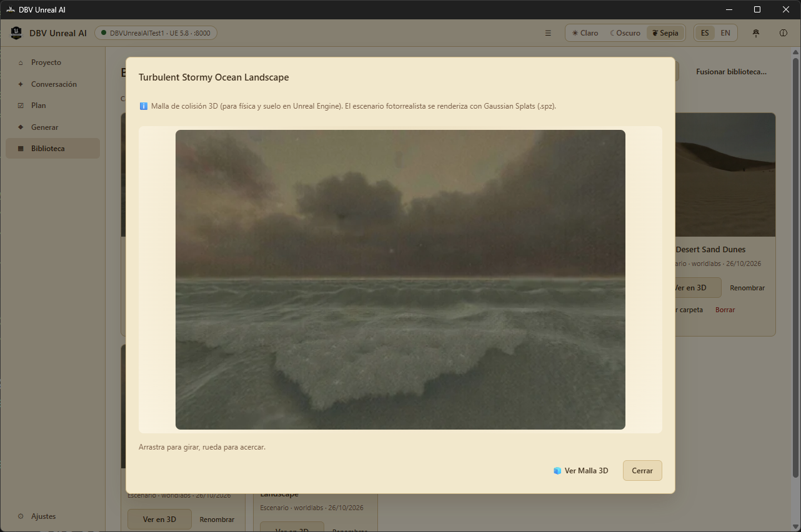Click the stormy ocean 3D preview viewport
This screenshot has height=532, width=801.
coord(400,280)
